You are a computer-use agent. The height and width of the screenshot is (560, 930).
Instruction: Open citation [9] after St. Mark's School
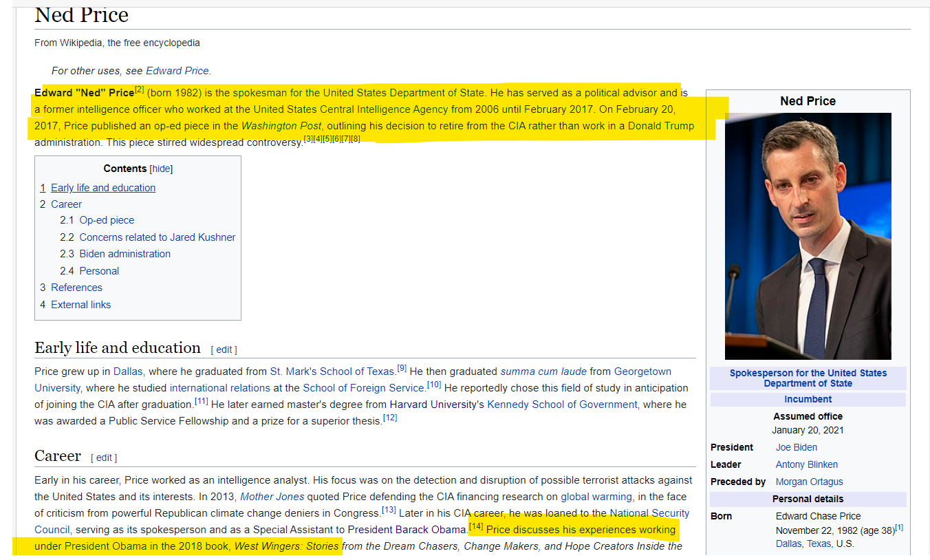[x=402, y=368]
